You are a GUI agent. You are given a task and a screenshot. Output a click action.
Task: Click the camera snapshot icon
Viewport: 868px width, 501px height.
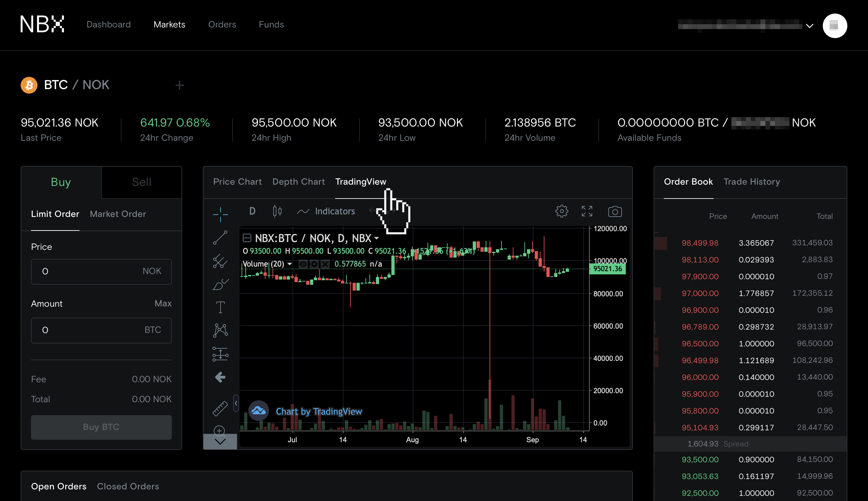(615, 211)
